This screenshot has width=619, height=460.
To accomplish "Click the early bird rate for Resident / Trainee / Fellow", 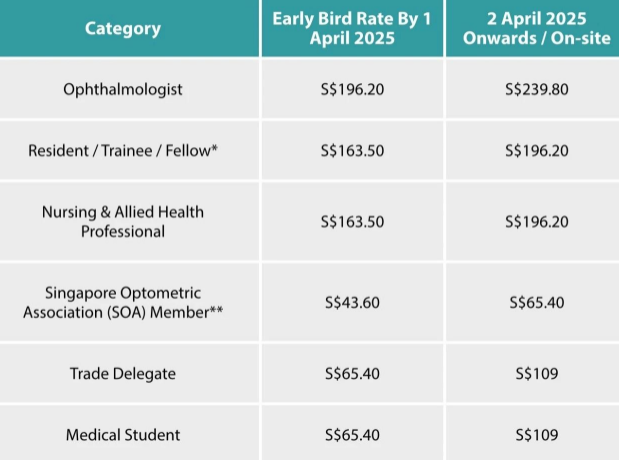I will click(351, 150).
